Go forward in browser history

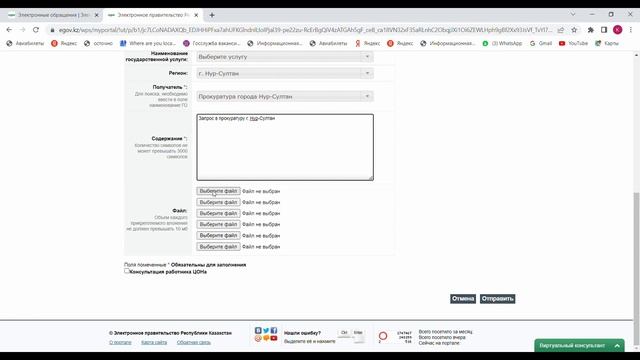pyautogui.click(x=22, y=30)
